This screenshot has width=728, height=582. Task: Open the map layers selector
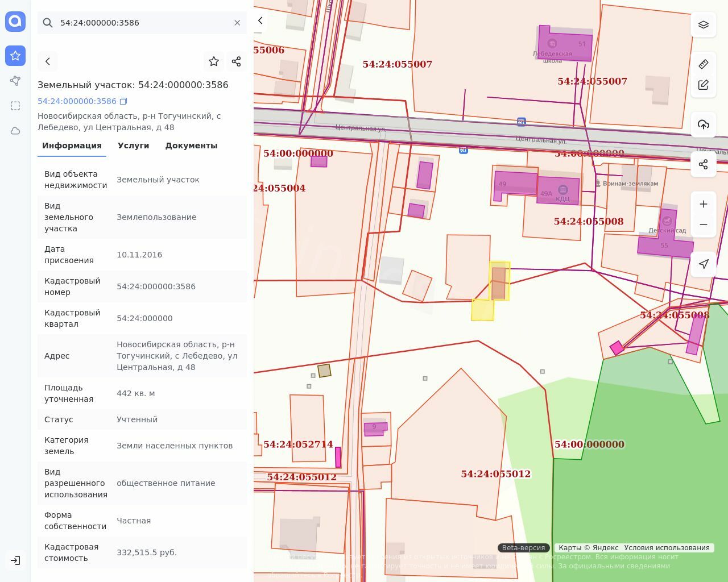click(704, 25)
